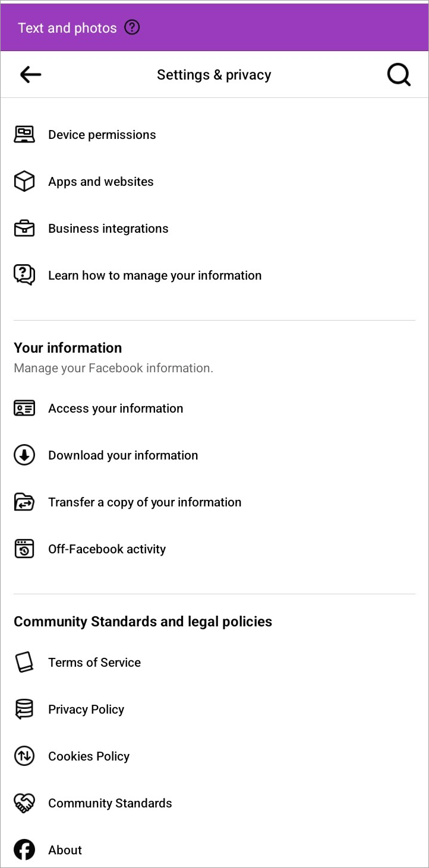
Task: Open the search magnifier icon
Action: (x=398, y=75)
